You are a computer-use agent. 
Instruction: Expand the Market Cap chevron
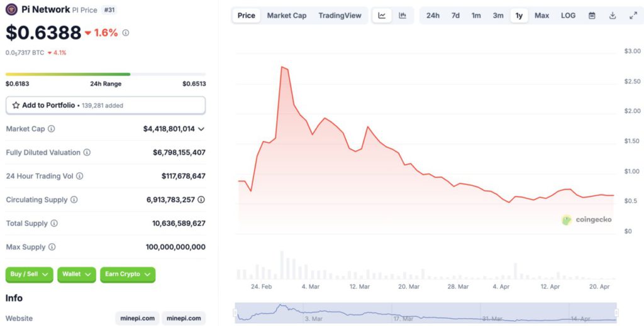[x=201, y=129]
